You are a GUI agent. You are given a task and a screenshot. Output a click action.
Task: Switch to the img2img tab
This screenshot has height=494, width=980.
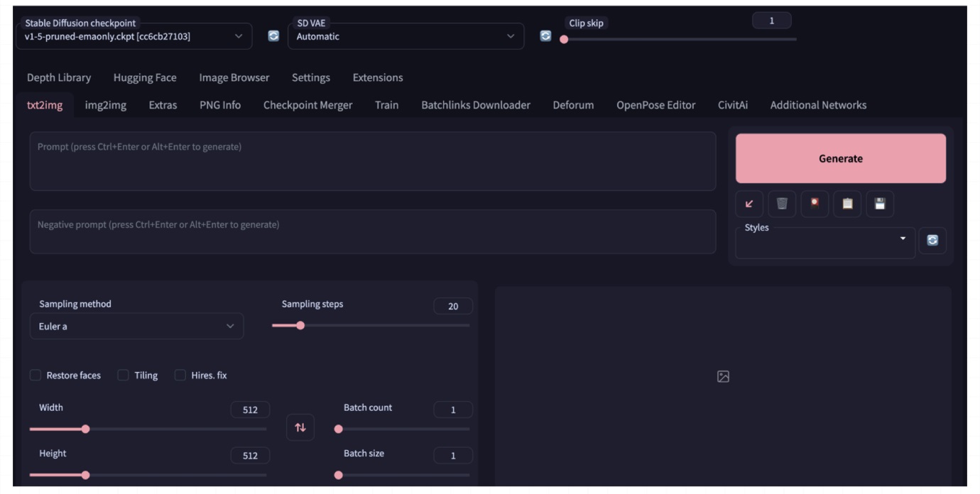(x=106, y=105)
